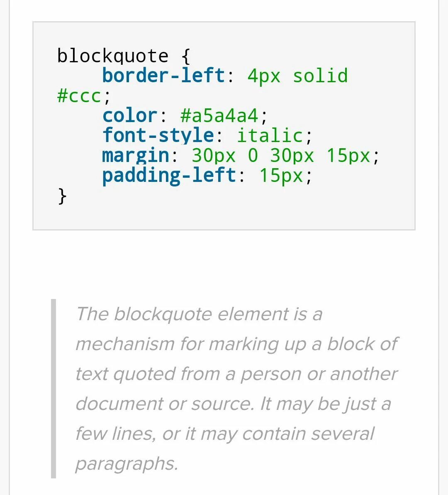This screenshot has height=495, width=448.
Task: Click the margin property name
Action: click(136, 156)
